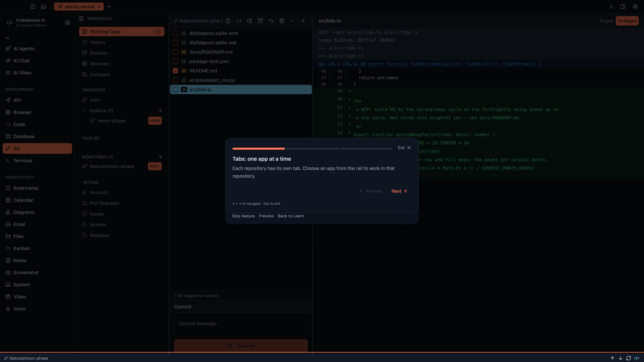Focus the Commit message input field
Screen dimensions: 644x362
click(x=241, y=327)
